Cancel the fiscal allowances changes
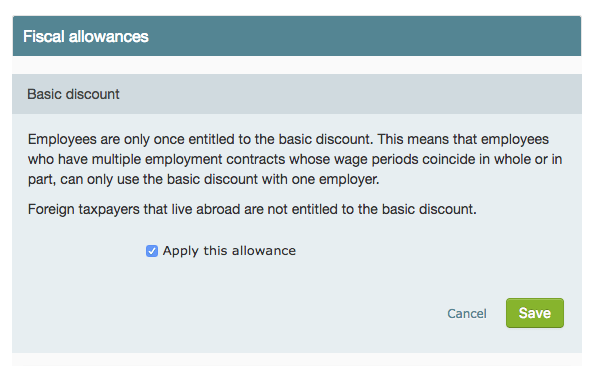Image resolution: width=597 pixels, height=366 pixels. (467, 313)
